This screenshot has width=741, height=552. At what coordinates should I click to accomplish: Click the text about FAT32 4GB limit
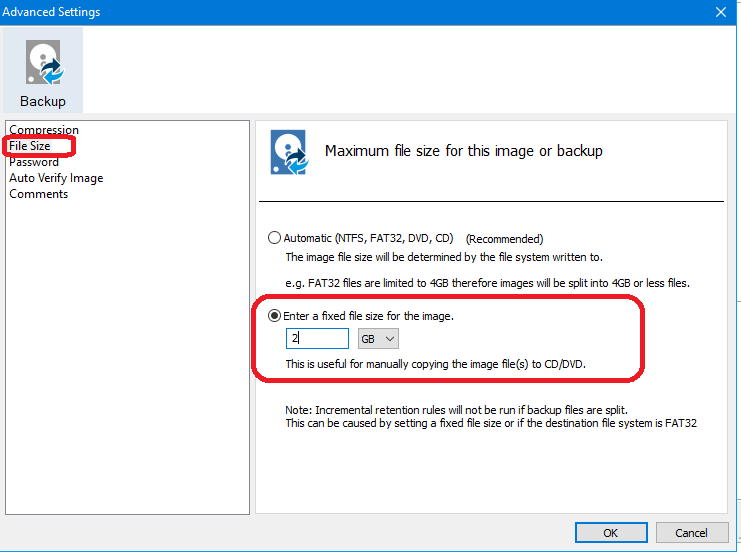click(x=487, y=283)
